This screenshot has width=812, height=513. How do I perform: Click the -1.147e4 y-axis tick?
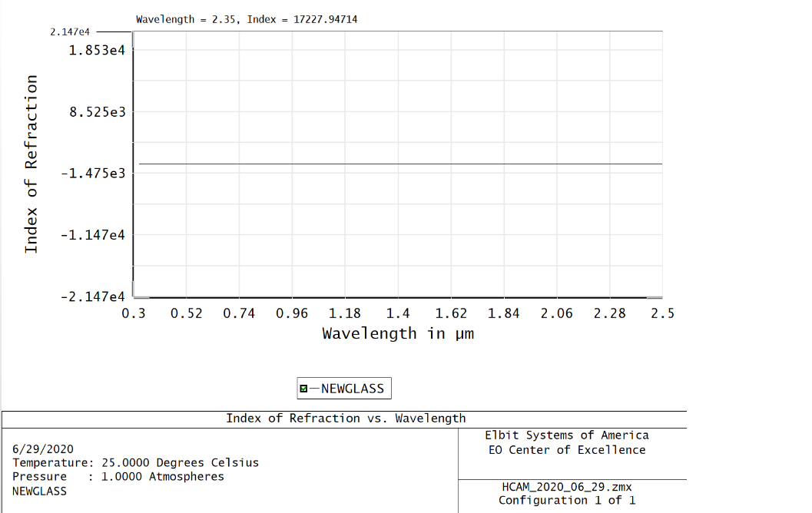click(93, 235)
